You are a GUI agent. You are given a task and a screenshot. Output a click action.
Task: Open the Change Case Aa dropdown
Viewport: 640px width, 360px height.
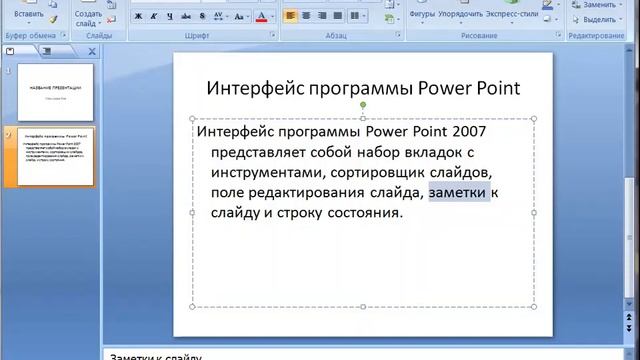pos(242,16)
